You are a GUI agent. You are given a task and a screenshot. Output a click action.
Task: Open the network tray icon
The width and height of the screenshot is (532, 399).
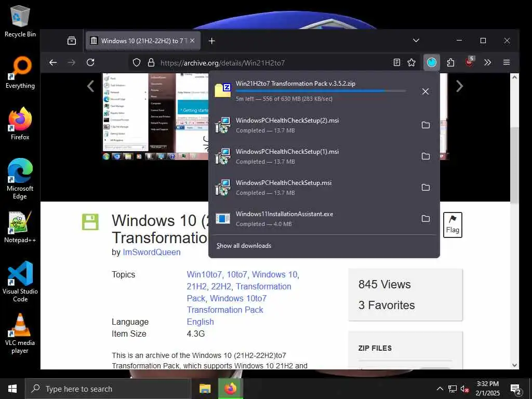click(452, 389)
